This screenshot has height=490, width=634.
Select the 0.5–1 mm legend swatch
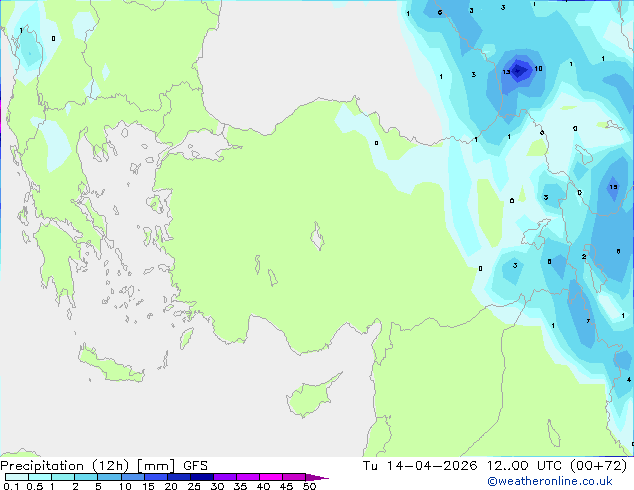pos(40,477)
